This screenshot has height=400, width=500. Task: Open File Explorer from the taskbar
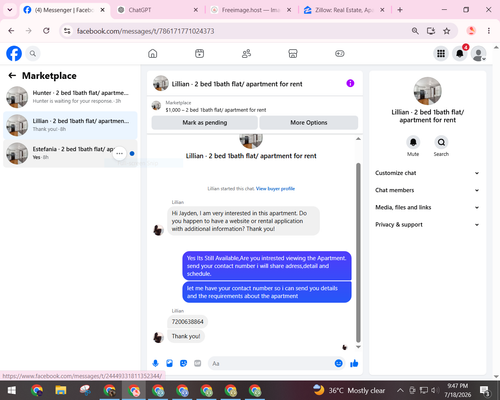click(x=61, y=390)
